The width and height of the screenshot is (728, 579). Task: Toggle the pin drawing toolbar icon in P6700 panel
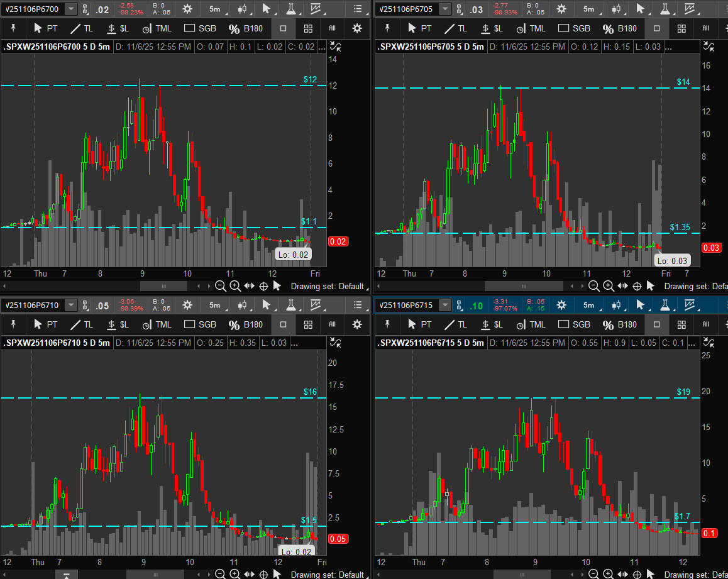tap(13, 28)
